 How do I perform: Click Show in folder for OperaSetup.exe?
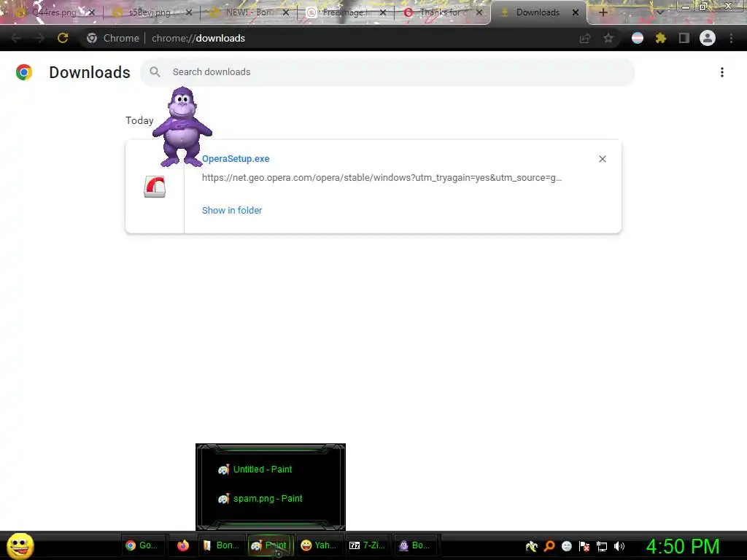coord(232,210)
